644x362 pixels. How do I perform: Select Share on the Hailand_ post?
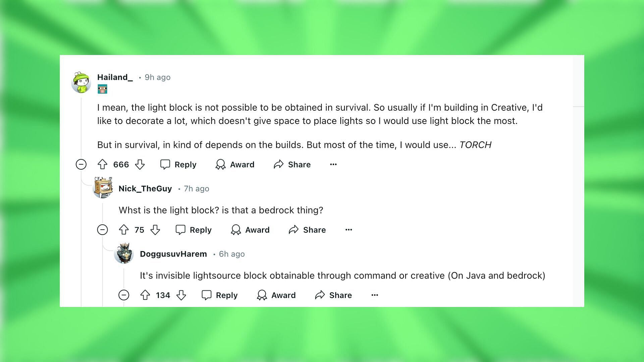(292, 165)
